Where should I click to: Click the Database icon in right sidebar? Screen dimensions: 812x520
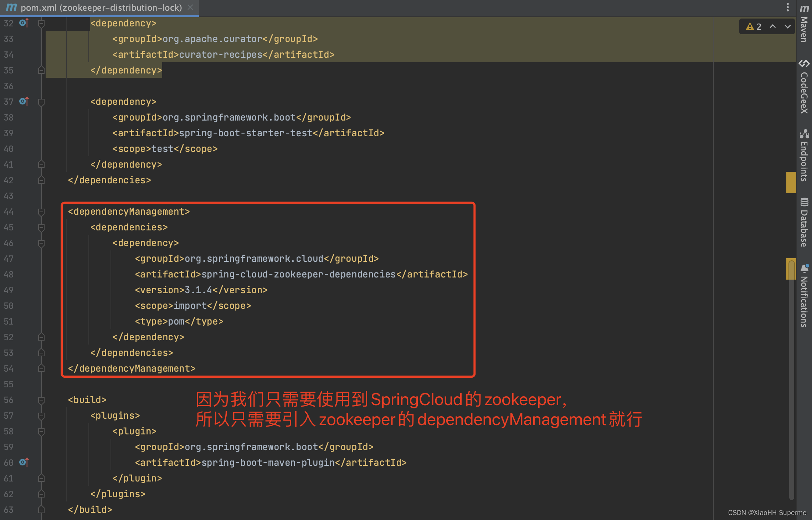click(804, 202)
